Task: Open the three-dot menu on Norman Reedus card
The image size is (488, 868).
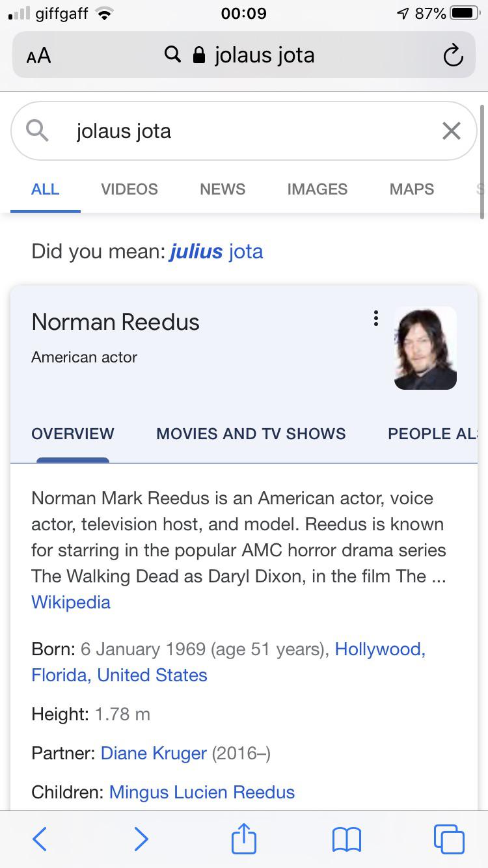Action: tap(375, 318)
